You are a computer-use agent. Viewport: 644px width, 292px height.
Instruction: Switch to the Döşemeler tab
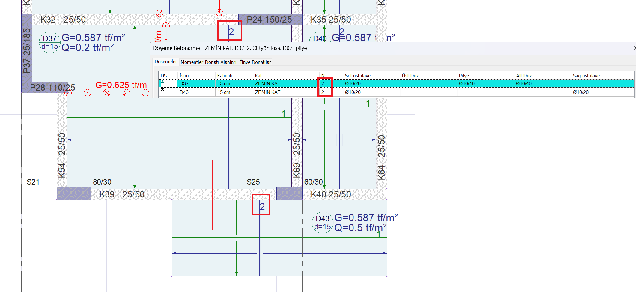coord(165,62)
